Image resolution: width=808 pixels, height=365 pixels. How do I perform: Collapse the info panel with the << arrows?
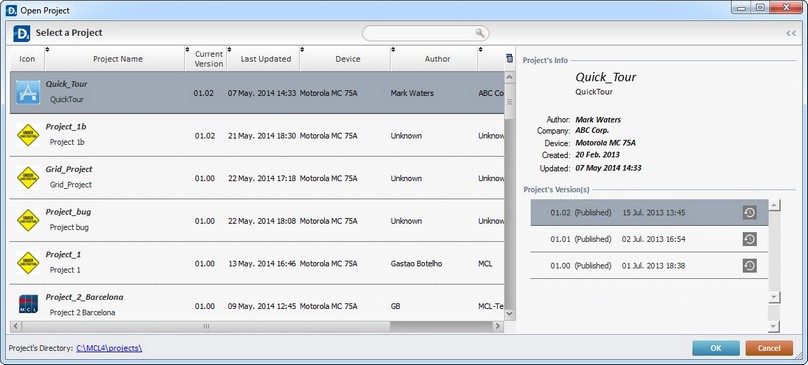pyautogui.click(x=791, y=33)
